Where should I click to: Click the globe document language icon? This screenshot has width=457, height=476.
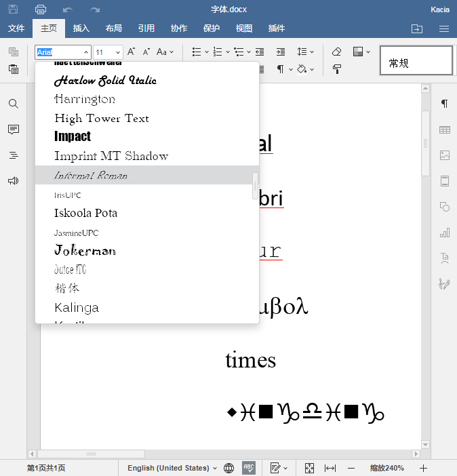pos(228,468)
